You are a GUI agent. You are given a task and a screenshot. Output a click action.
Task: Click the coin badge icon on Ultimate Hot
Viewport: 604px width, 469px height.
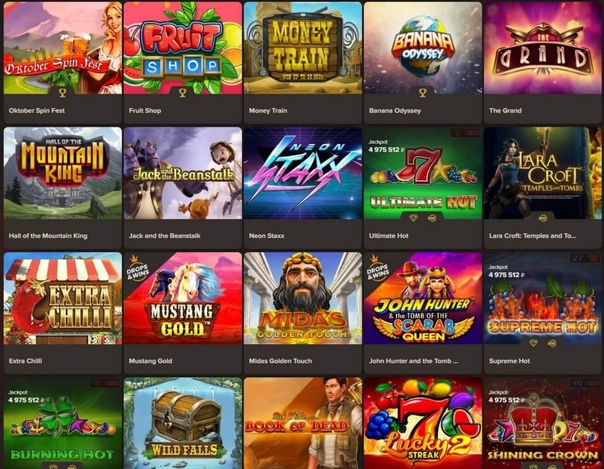tap(432, 218)
